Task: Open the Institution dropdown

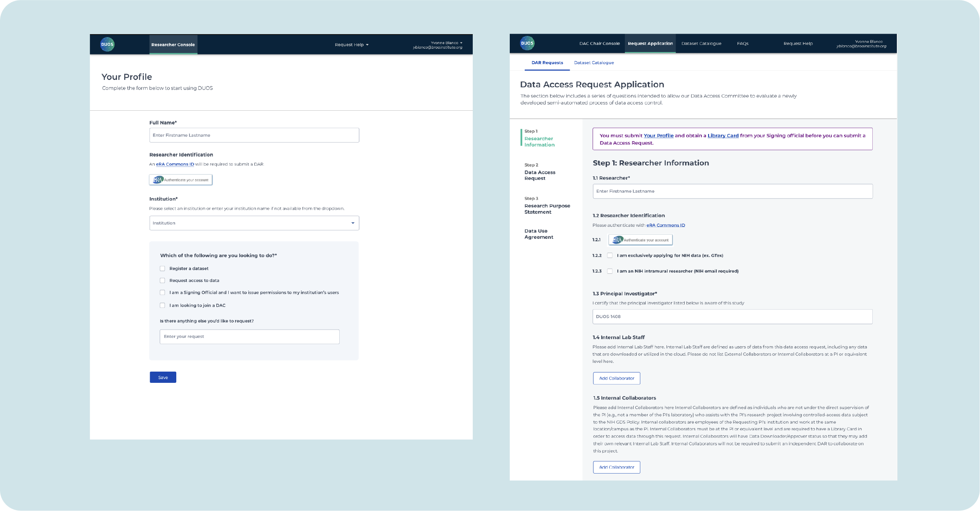Action: [x=254, y=223]
